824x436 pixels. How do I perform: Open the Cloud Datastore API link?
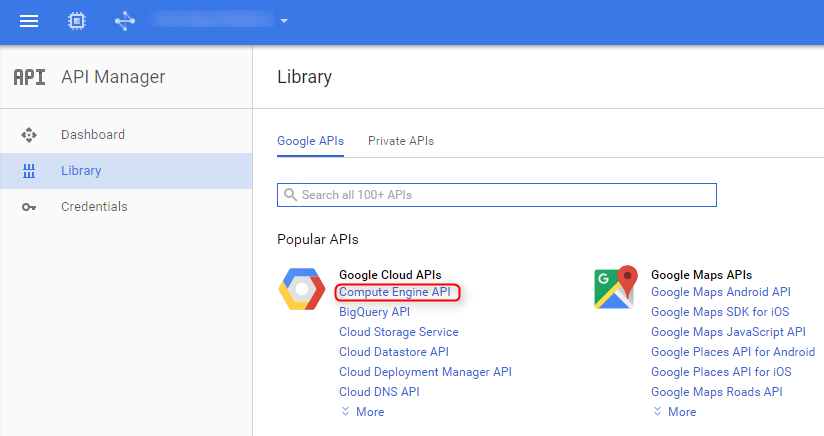click(394, 352)
